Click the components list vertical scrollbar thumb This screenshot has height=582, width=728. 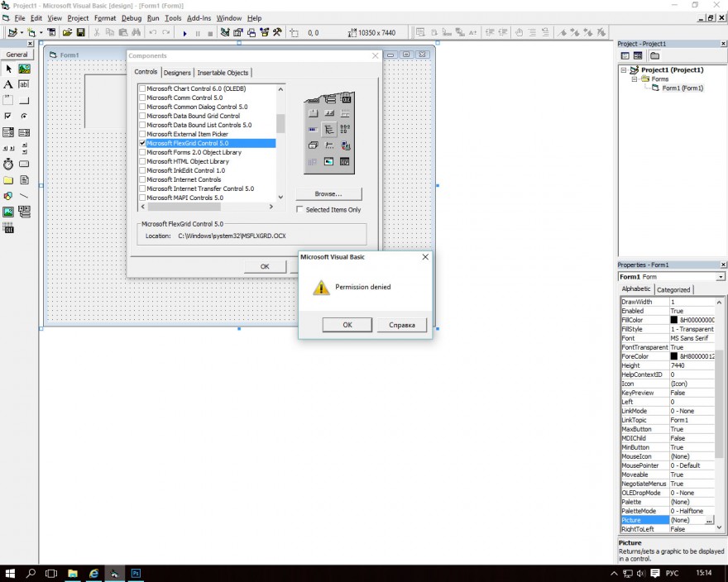tap(280, 123)
